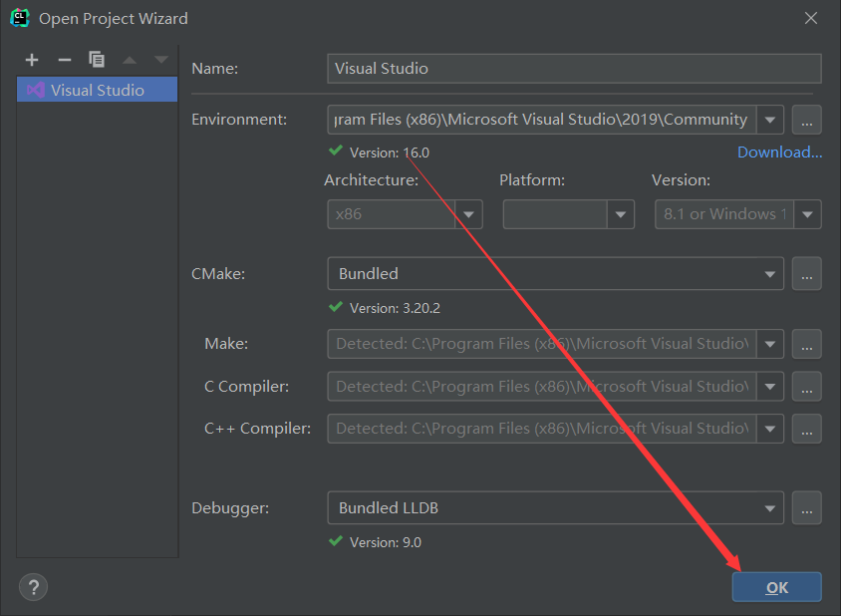Click the CLion logo in title bar
The height and width of the screenshot is (616, 841).
click(x=20, y=18)
